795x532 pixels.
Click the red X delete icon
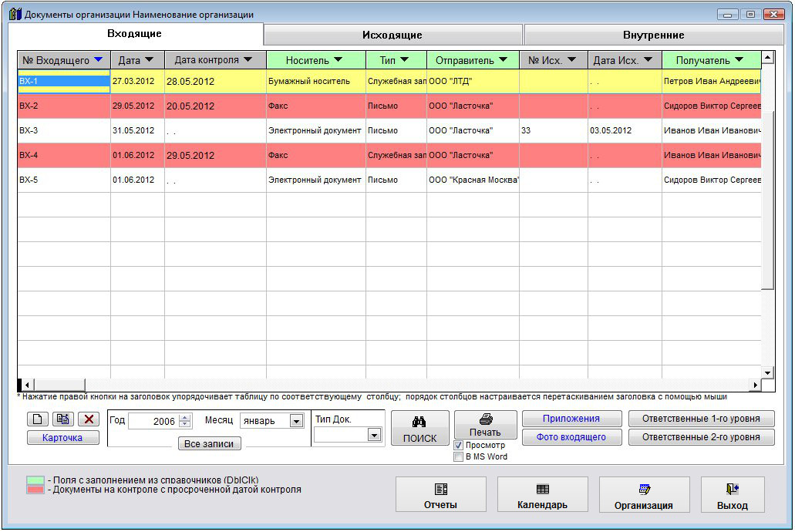(x=89, y=419)
